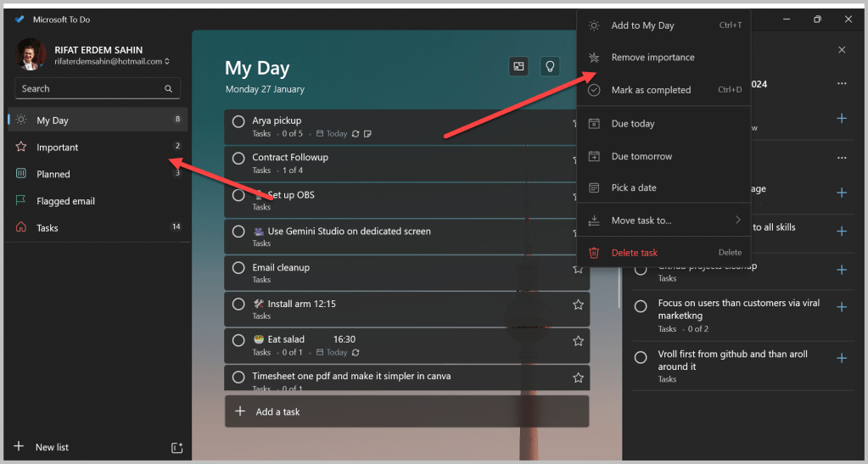Open the Flagged email list
Screen dimensions: 868x464
98,201
